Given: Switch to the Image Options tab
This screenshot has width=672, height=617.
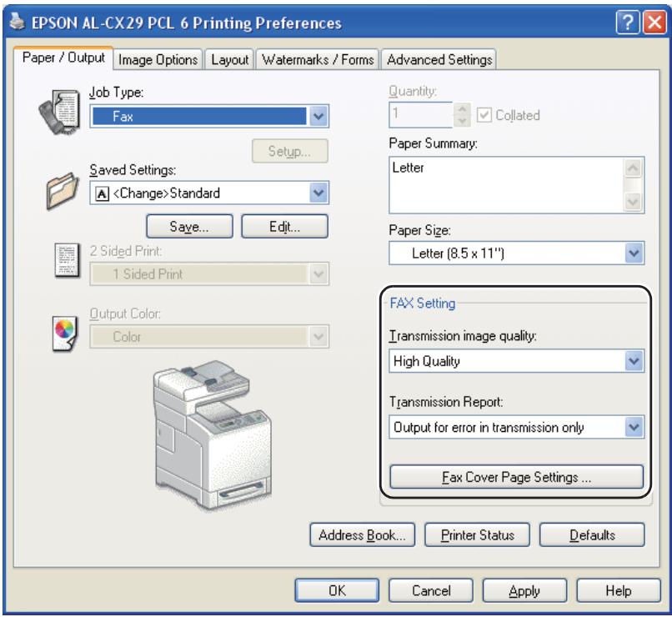Looking at the screenshot, I should 158,59.
